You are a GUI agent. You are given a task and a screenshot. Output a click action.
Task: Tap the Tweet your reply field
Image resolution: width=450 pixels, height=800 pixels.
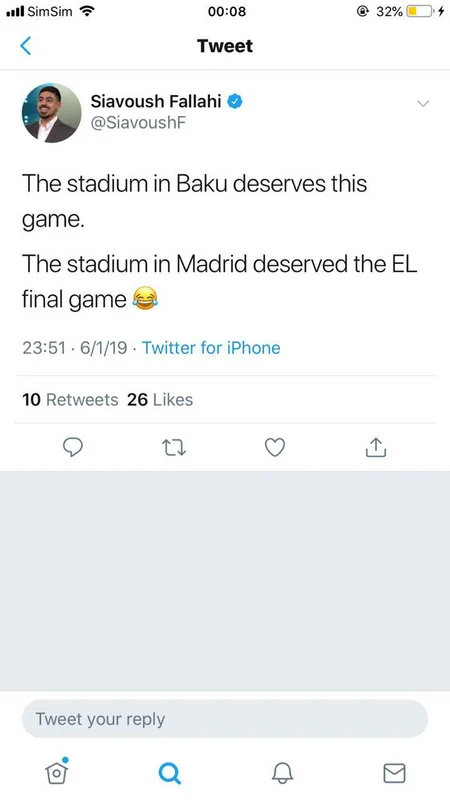[224, 719]
